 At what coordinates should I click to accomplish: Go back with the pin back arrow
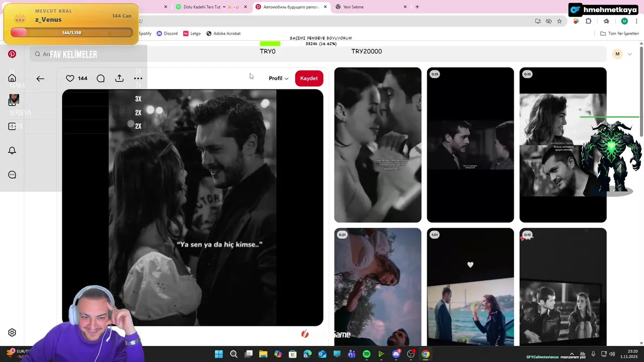[40, 78]
